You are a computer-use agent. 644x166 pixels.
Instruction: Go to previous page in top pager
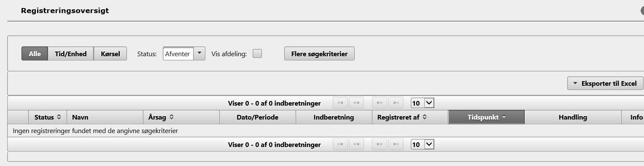click(x=356, y=103)
